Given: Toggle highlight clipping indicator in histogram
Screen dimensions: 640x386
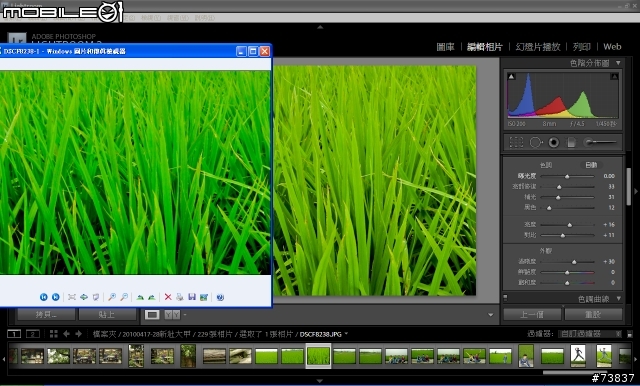Looking at the screenshot, I should (x=614, y=76).
